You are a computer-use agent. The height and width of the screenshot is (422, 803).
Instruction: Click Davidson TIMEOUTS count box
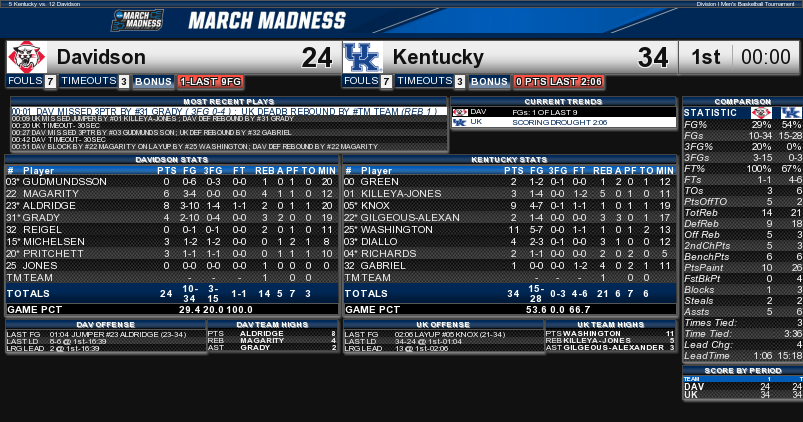point(123,81)
